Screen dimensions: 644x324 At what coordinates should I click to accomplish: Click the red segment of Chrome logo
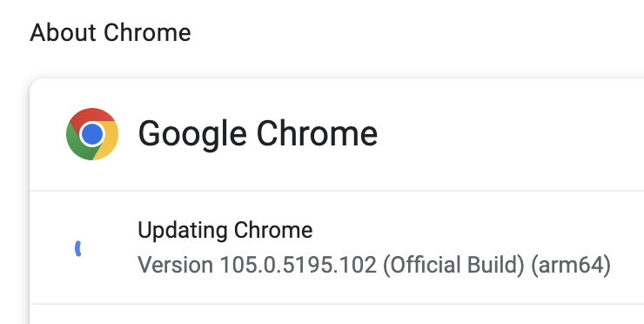pos(91,116)
